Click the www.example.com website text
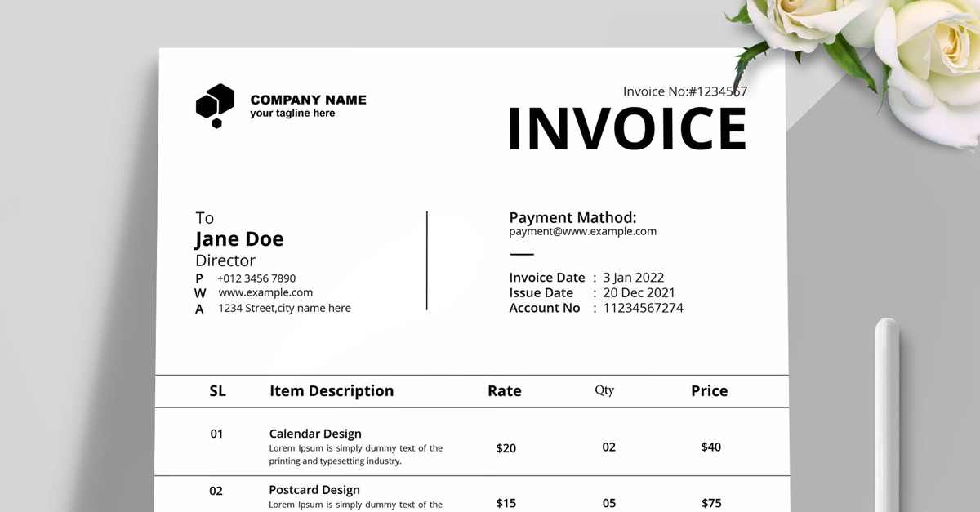 [265, 292]
